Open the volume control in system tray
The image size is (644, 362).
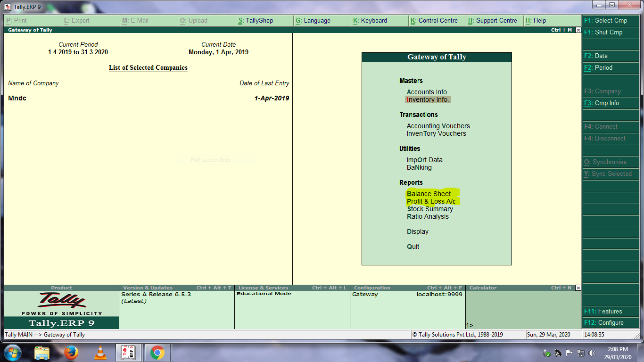tap(592, 352)
